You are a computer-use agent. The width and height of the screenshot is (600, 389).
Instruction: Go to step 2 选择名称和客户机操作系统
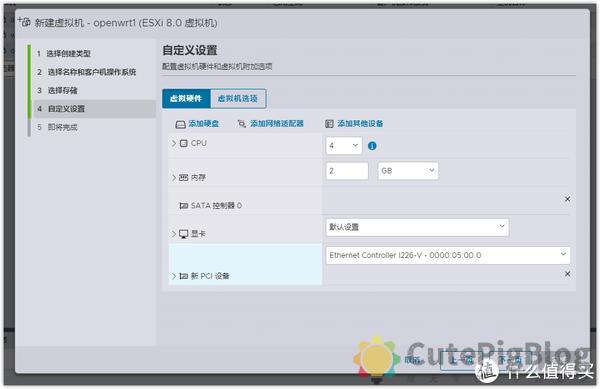(91, 72)
